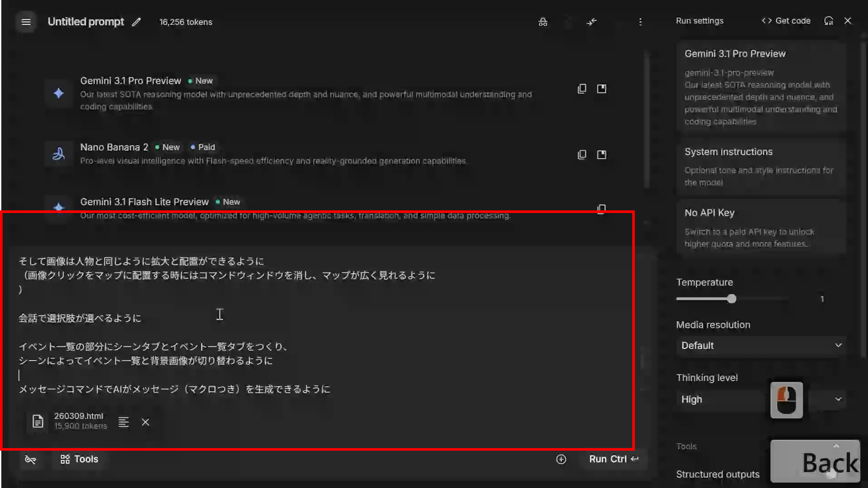The image size is (868, 488).
Task: Open the hamburger navigation menu
Action: [x=26, y=22]
